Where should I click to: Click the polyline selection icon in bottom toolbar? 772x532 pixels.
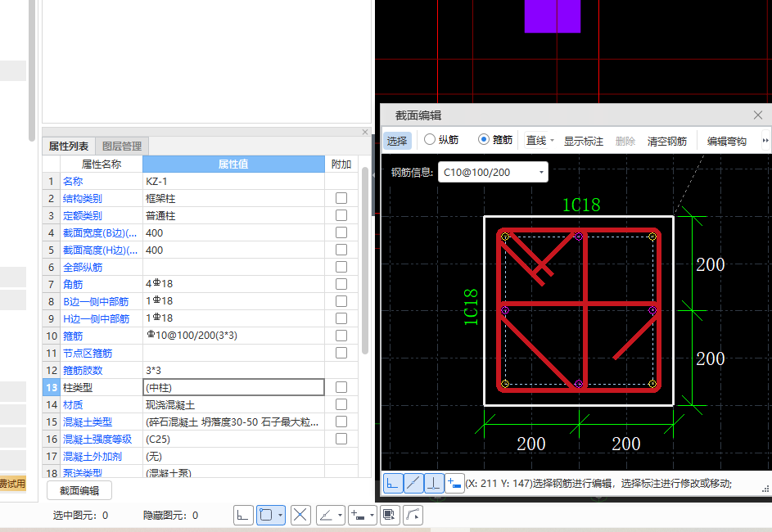(x=413, y=516)
